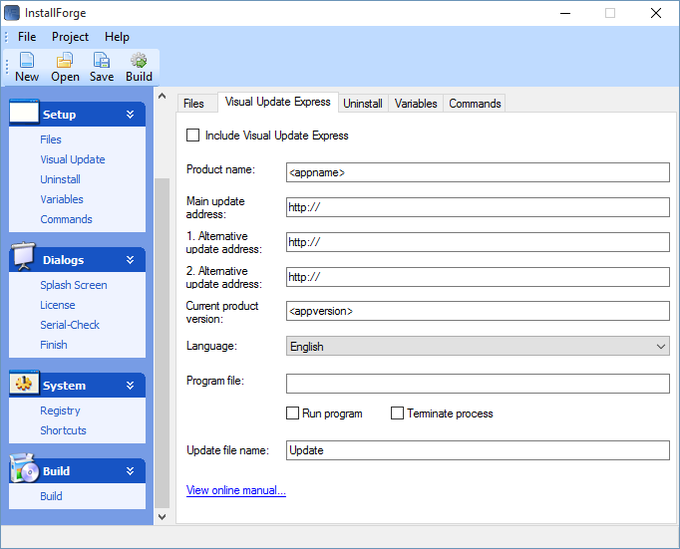Click the Dialogs panel projector screen icon
680x549 pixels.
[x=23, y=256]
